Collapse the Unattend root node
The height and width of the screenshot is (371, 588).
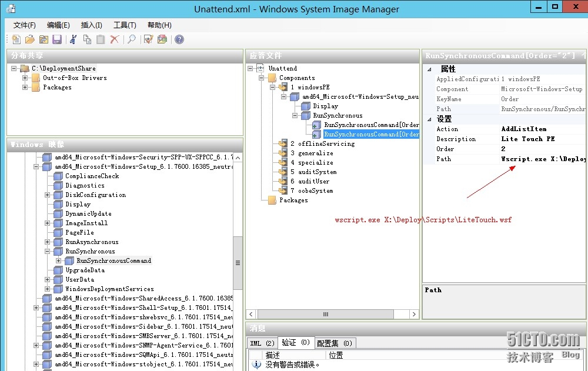point(250,68)
